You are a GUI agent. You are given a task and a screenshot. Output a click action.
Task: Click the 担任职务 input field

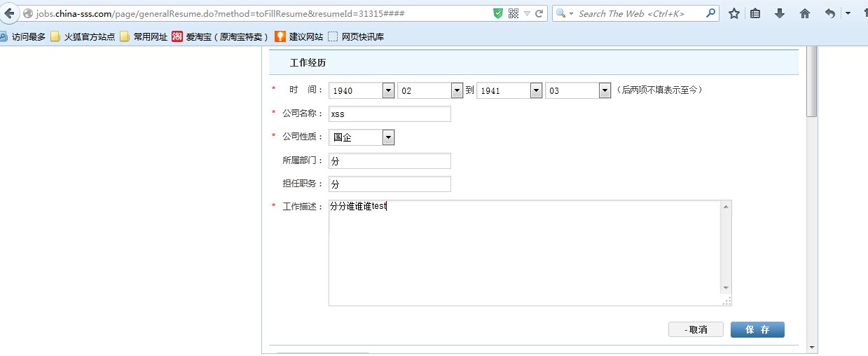[x=390, y=184]
